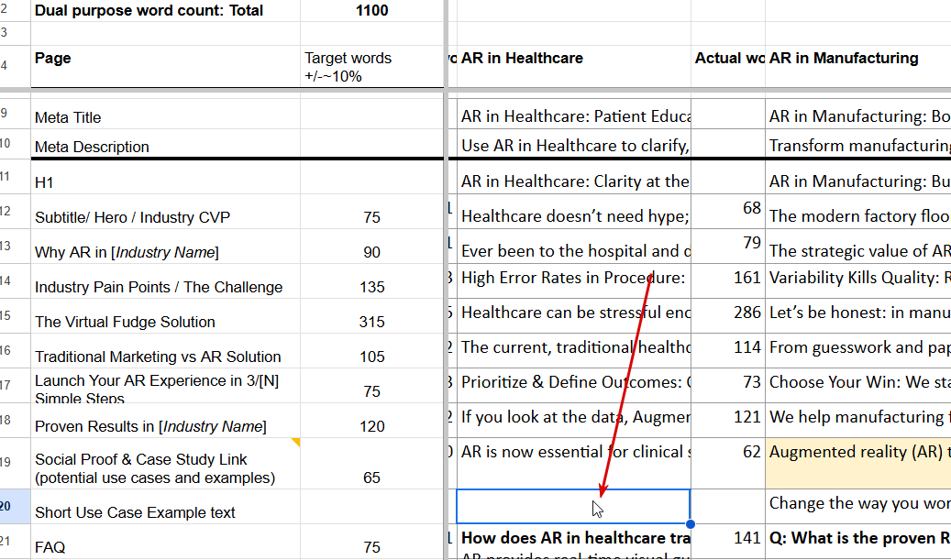The image size is (951, 560).
Task: Select the yellow highlighted 'Augmented reality (AR)' cell
Action: click(858, 464)
